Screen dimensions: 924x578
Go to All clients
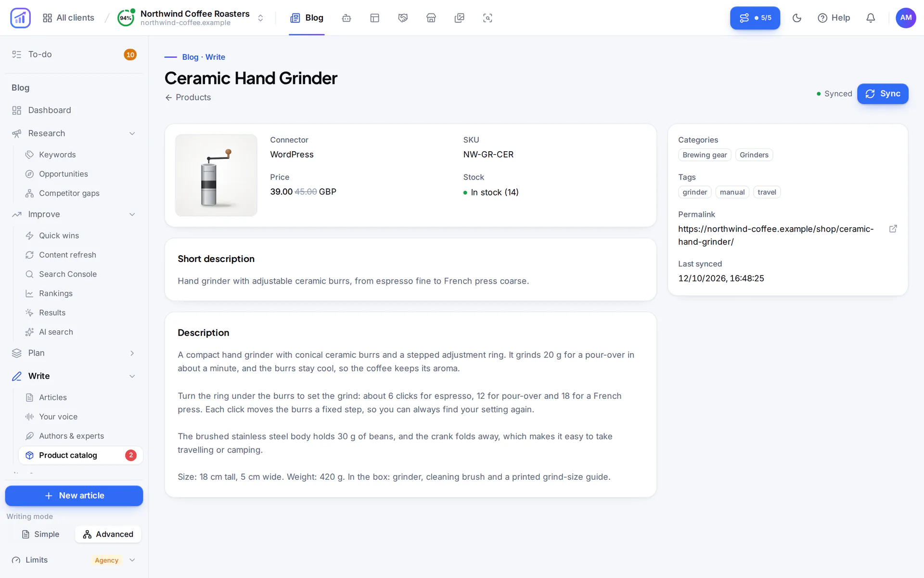68,18
